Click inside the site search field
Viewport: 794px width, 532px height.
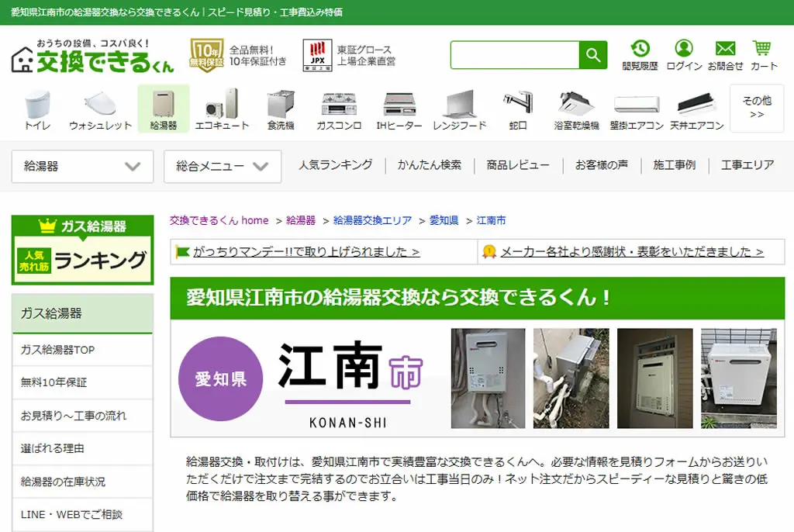coord(515,55)
